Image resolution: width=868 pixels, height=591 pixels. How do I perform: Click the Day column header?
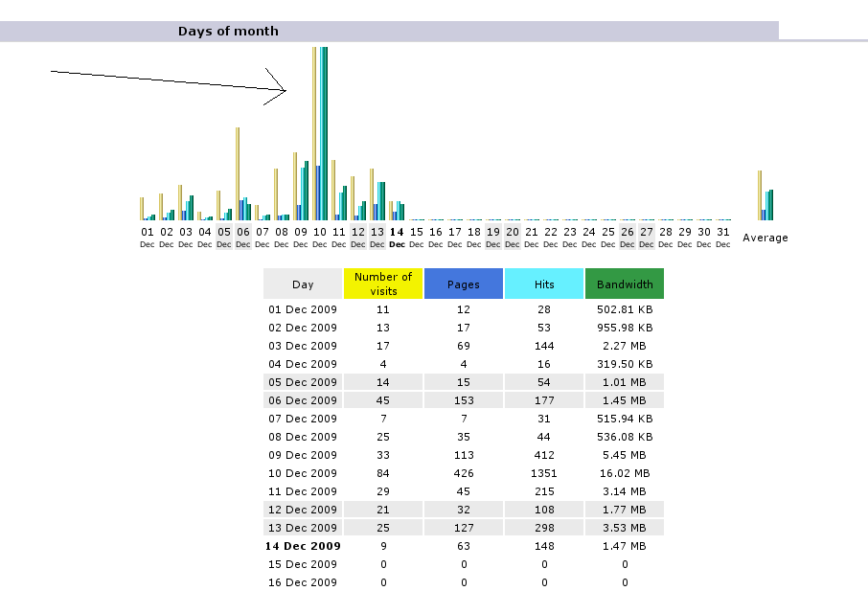click(x=303, y=284)
